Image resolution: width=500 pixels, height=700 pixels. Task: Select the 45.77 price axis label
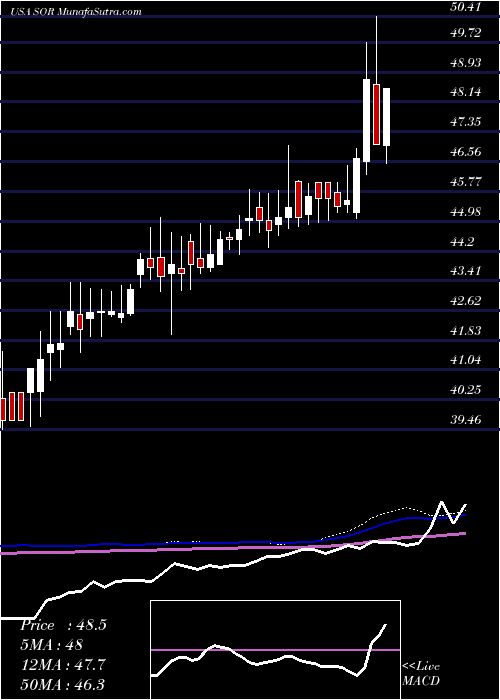click(x=466, y=182)
